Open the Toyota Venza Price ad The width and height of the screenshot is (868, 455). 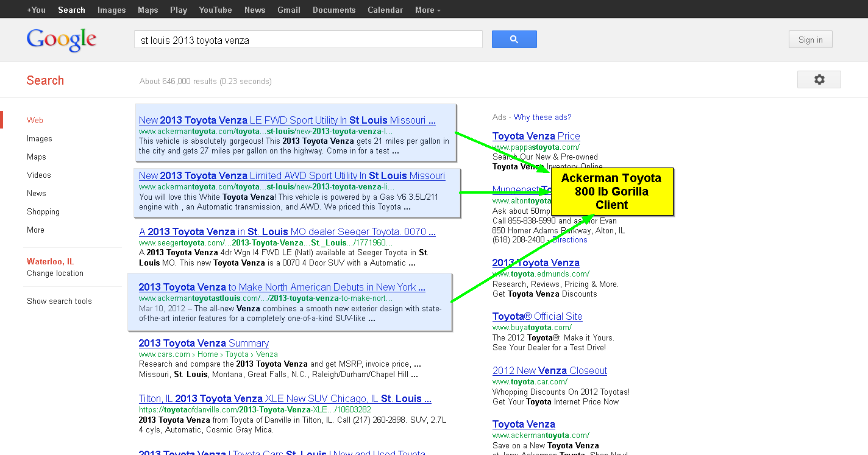[x=536, y=136]
